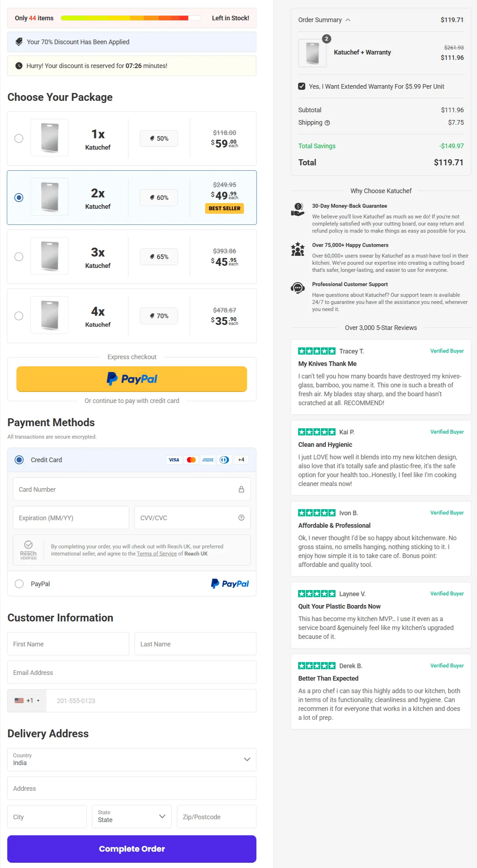Image resolution: width=477 pixels, height=868 pixels.
Task: Click the Visa card icon
Action: point(174,460)
